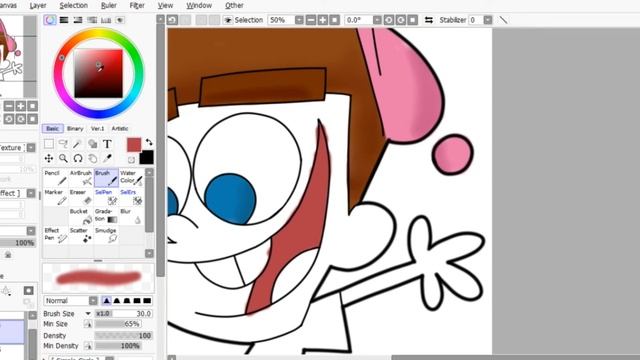Screen dimensions: 640x360
Task: Select the SelErs tool
Action: pos(131,197)
